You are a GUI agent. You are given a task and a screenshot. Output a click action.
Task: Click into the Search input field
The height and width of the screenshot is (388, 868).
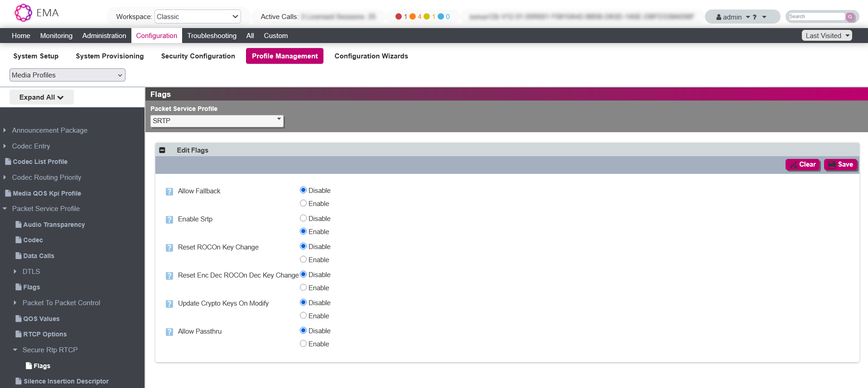pos(816,17)
